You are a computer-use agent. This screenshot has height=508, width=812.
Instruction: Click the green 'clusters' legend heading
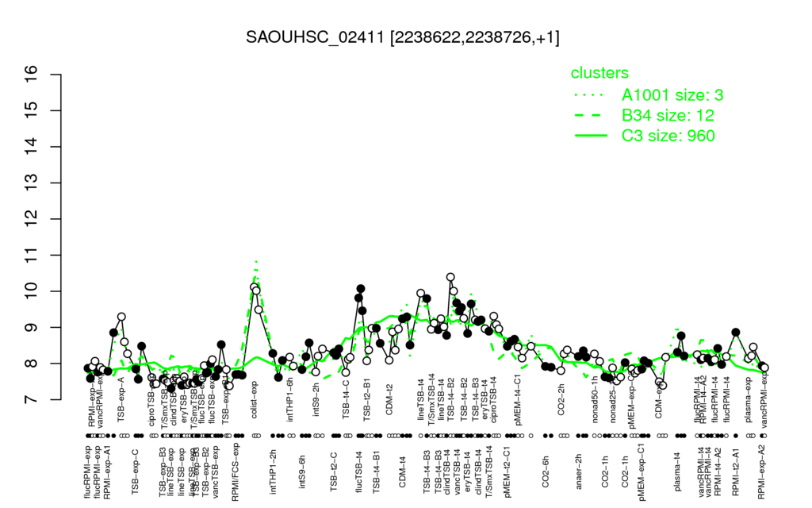599,72
